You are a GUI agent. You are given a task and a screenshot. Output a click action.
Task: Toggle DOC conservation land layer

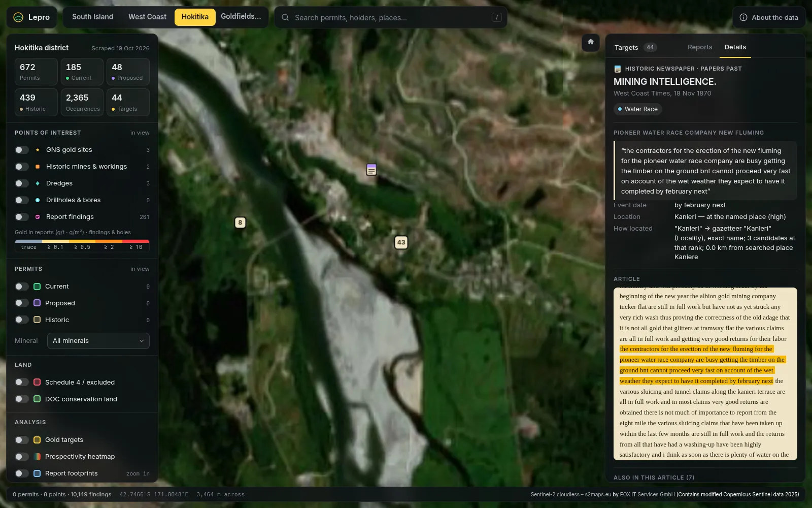click(x=22, y=399)
